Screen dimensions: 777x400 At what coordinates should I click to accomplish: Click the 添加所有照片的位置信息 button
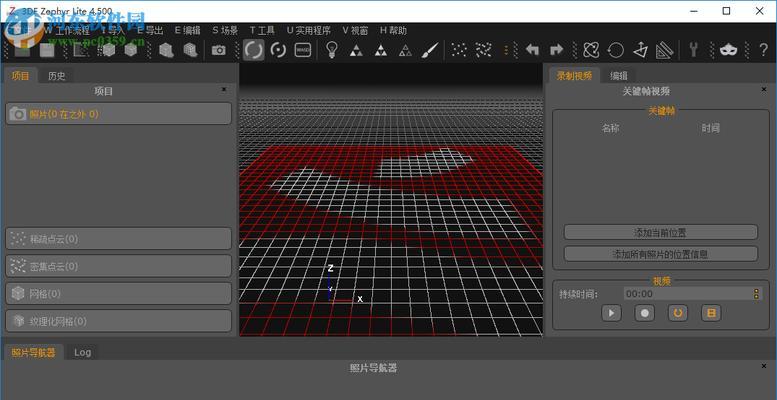click(x=661, y=254)
